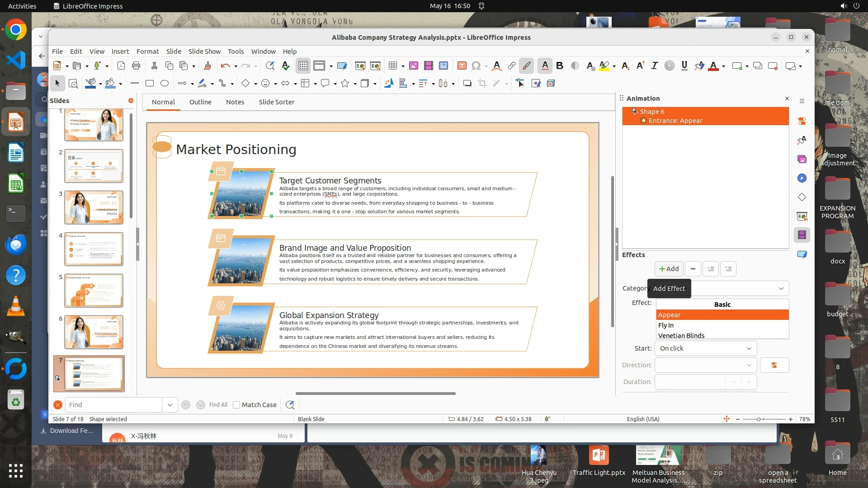Viewport: 868px width, 488px height.
Task: Select the Rectangle shape tool
Action: pyautogui.click(x=150, y=83)
